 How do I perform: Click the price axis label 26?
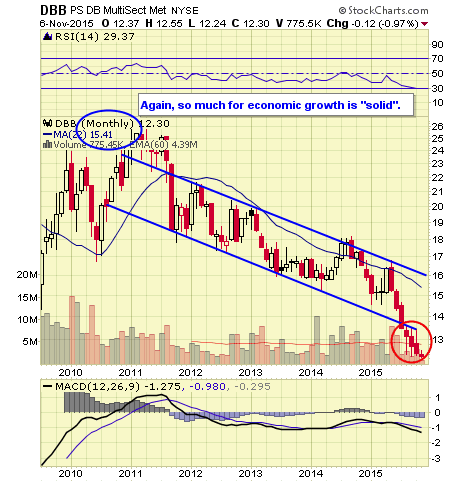pos(437,127)
